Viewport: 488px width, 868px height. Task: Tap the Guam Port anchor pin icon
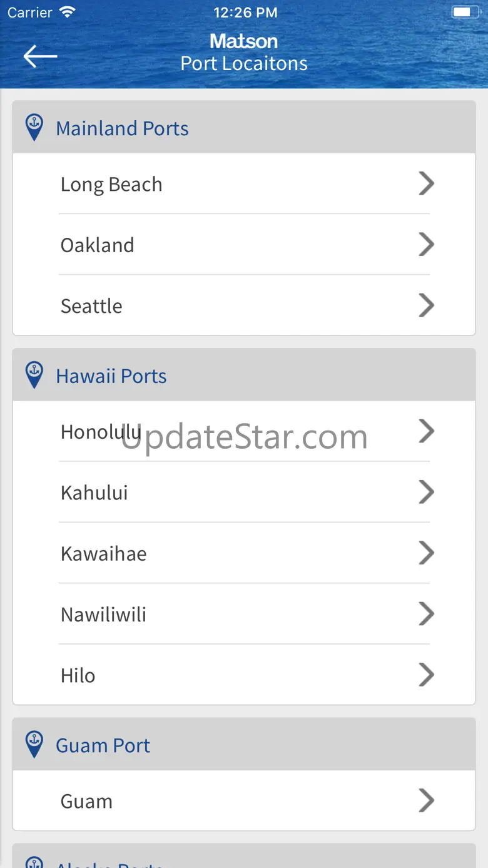click(34, 745)
